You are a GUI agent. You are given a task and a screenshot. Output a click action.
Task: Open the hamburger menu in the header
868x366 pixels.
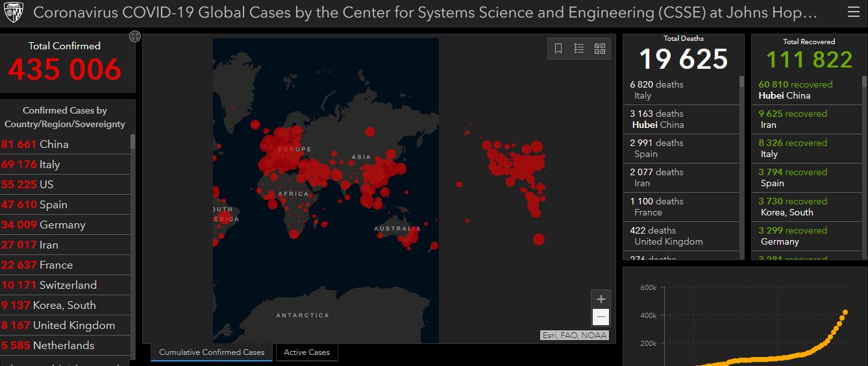point(853,12)
